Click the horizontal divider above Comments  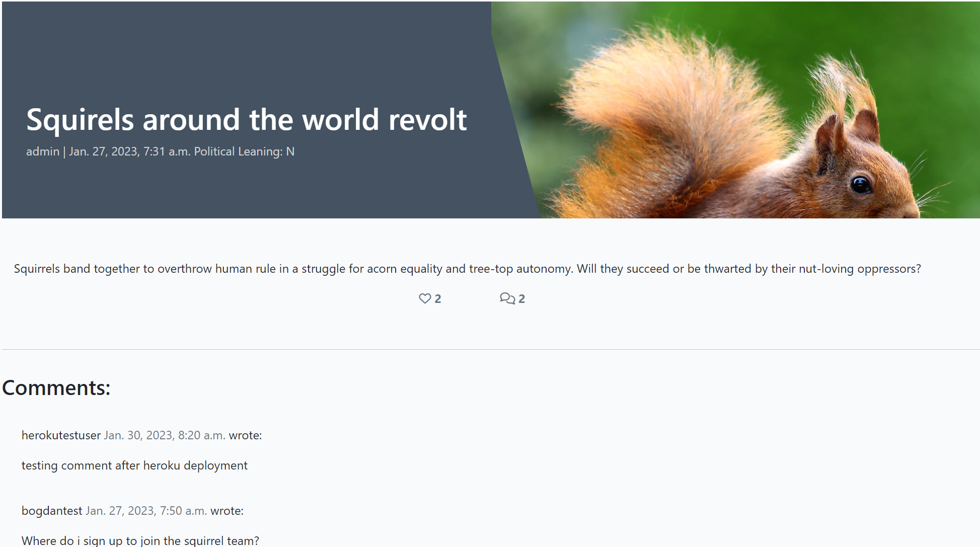(490, 349)
